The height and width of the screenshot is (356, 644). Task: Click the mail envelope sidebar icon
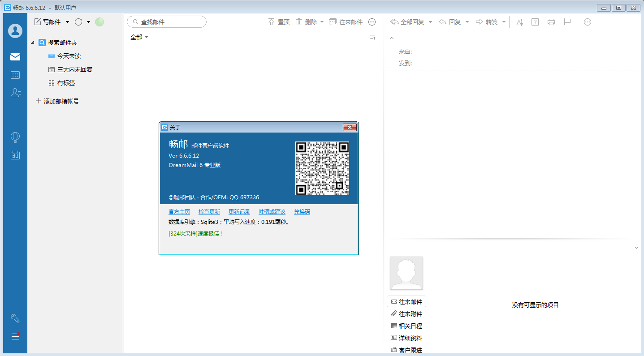pyautogui.click(x=15, y=57)
